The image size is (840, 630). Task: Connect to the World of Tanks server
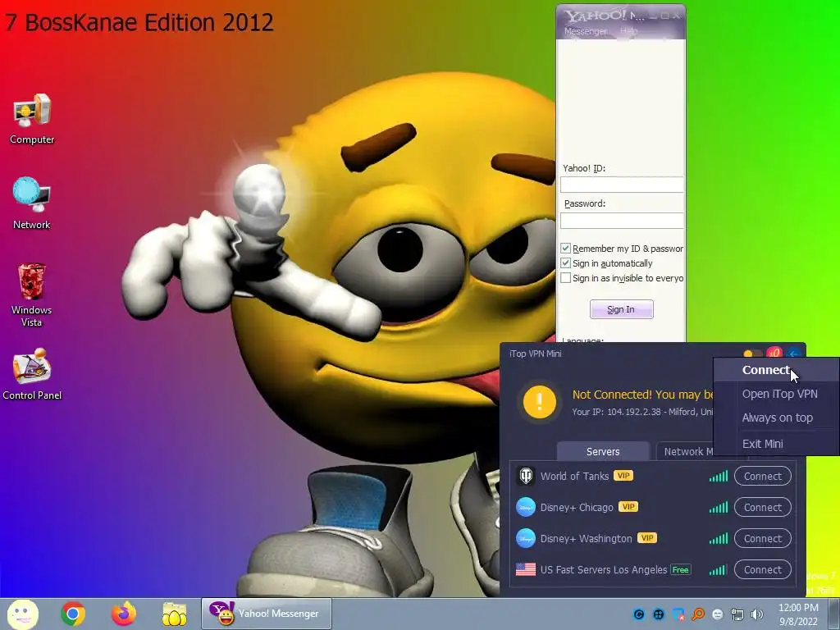point(762,477)
